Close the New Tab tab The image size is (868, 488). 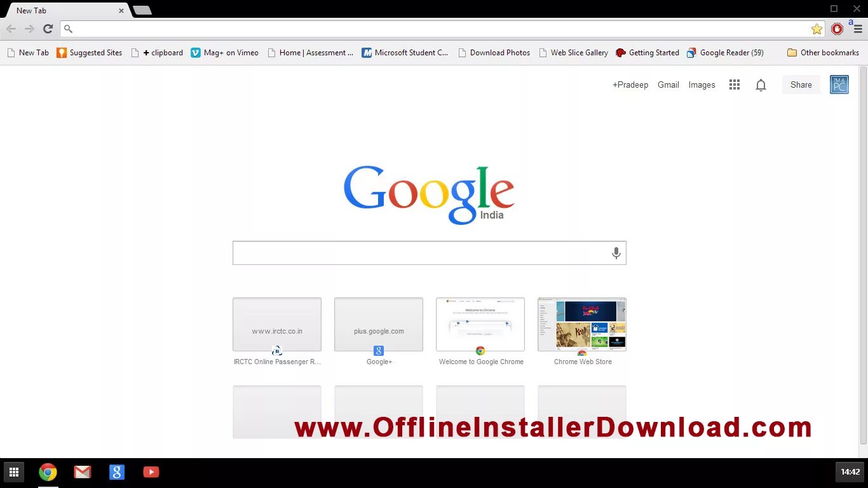(x=121, y=11)
